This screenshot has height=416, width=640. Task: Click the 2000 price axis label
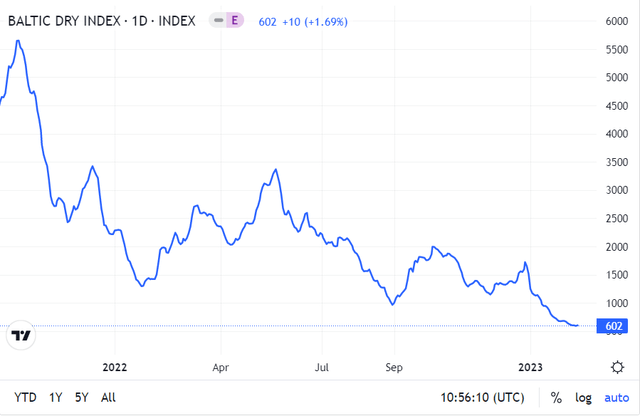tap(617, 247)
